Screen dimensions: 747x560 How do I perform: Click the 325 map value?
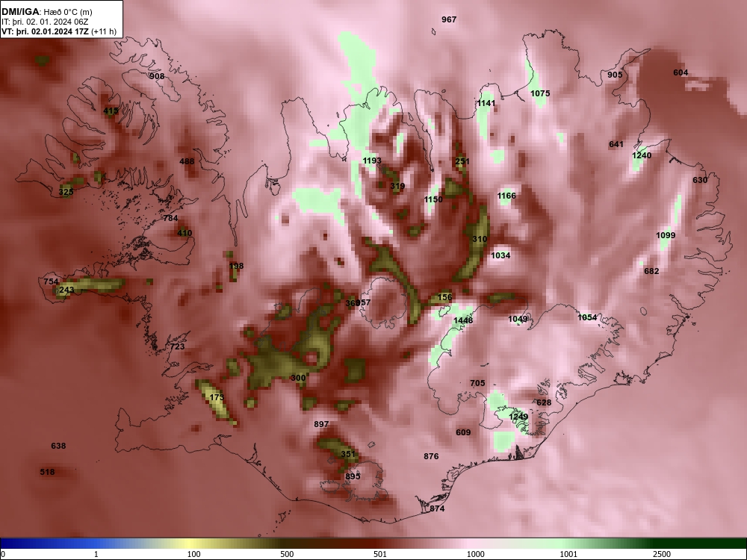[66, 192]
